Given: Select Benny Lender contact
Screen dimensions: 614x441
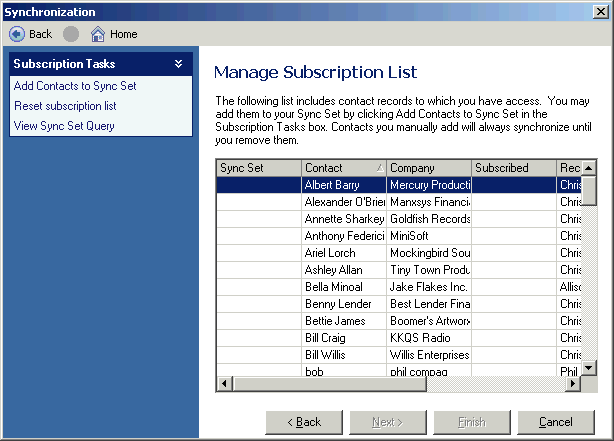Looking at the screenshot, I should click(x=344, y=304).
